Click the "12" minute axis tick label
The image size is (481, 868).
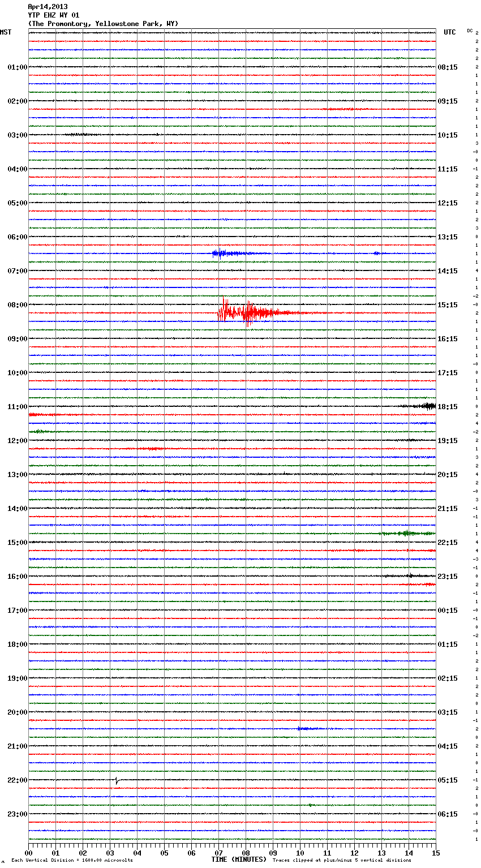pos(355,853)
